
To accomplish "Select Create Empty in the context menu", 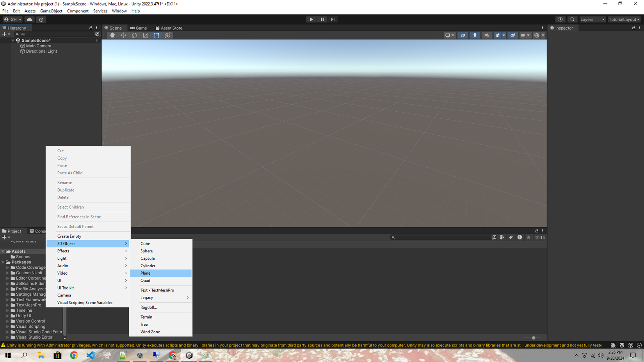I will pos(88,236).
